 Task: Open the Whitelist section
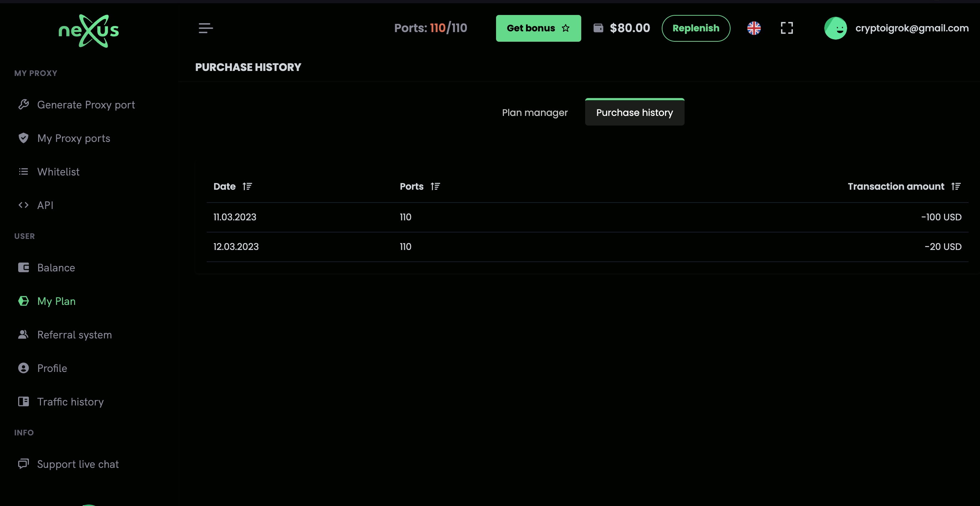(58, 172)
